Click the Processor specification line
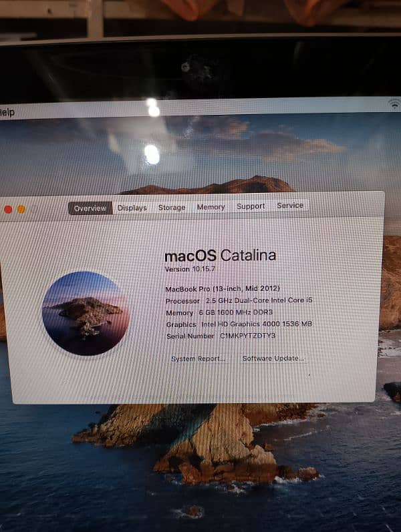 click(239, 300)
